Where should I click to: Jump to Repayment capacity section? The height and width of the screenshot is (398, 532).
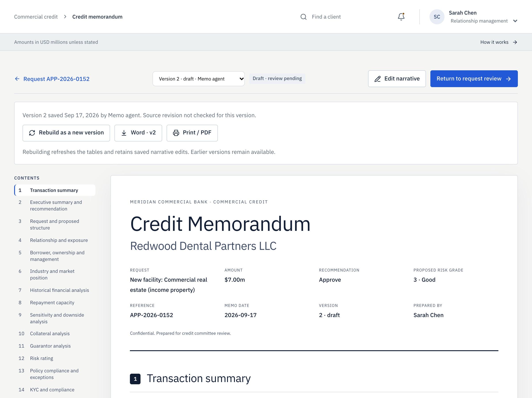pos(55,302)
